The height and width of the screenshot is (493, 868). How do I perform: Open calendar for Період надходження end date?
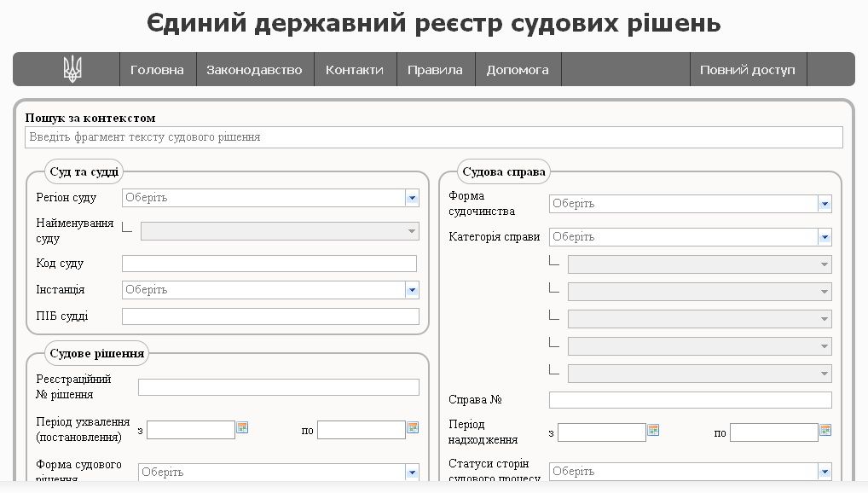coord(825,431)
